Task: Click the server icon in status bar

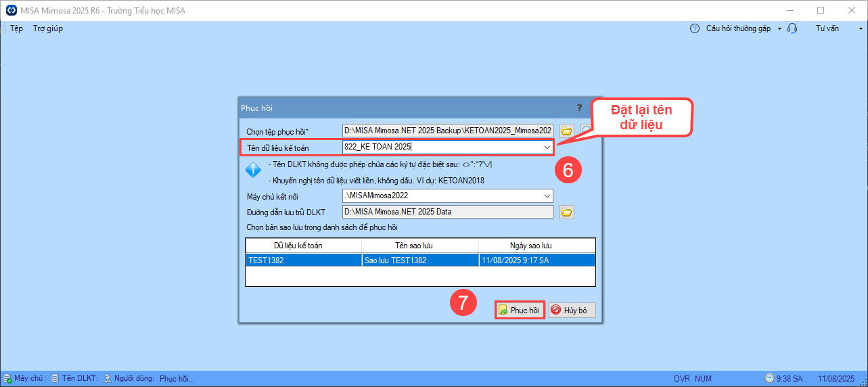Action: (x=7, y=378)
